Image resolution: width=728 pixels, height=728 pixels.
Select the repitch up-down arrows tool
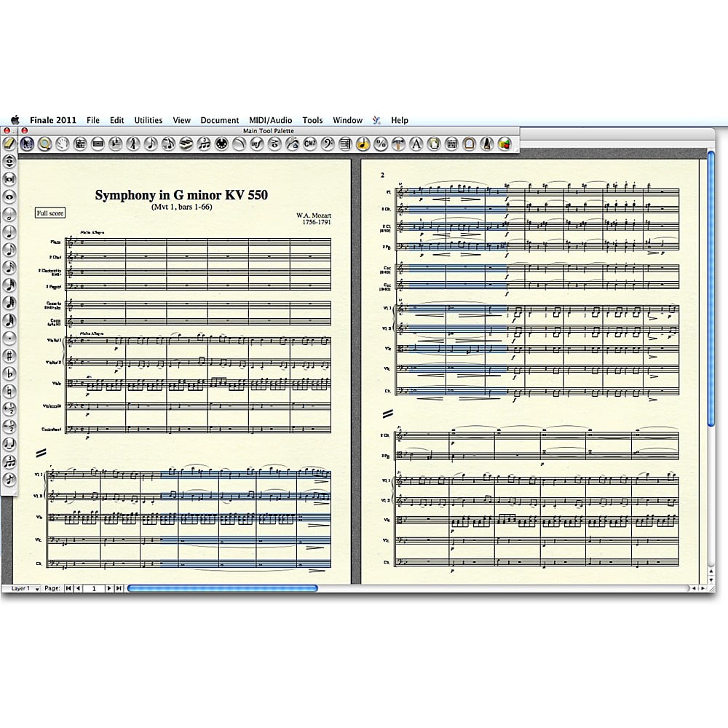9,161
